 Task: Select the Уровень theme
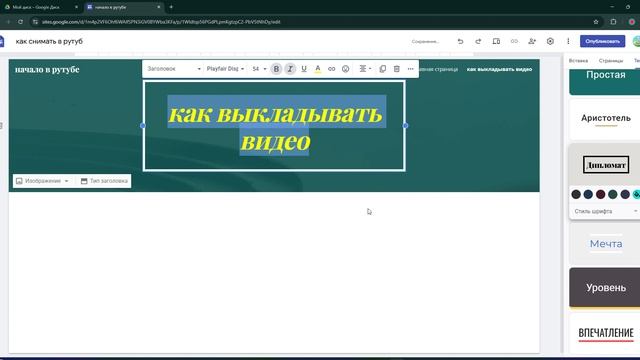605,288
